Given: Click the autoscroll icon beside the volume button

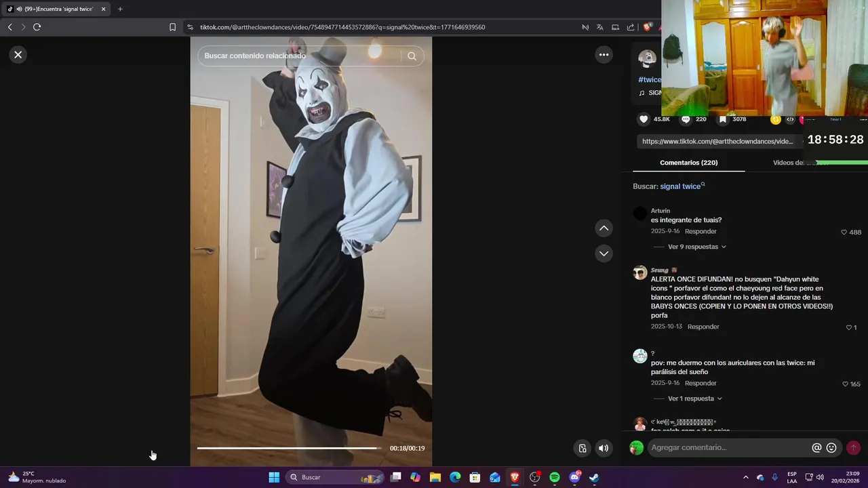Looking at the screenshot, I should (582, 448).
